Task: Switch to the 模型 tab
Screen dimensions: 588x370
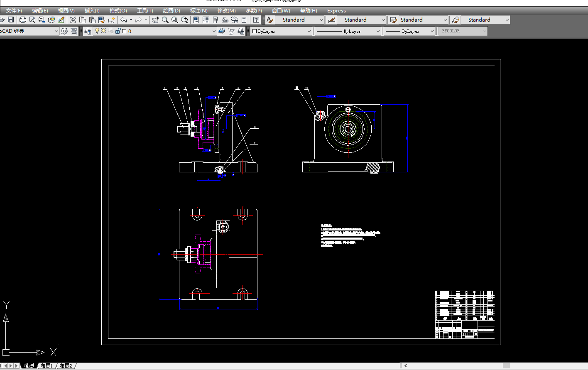Action: (x=29, y=366)
